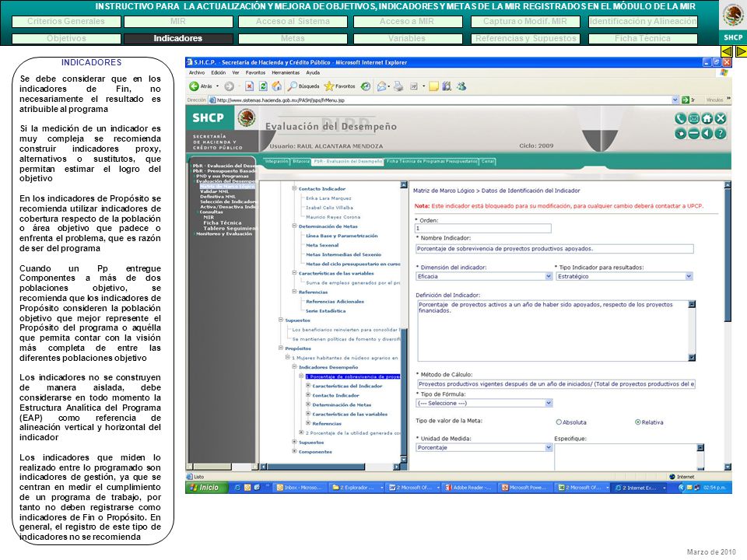
Task: Click the Metas navigation button
Action: click(293, 39)
